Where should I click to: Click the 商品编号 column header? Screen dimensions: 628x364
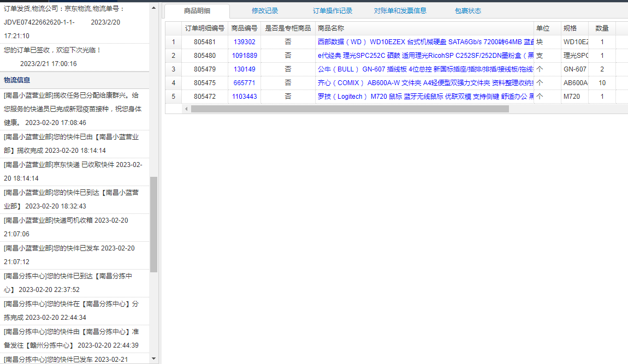tap(244, 28)
